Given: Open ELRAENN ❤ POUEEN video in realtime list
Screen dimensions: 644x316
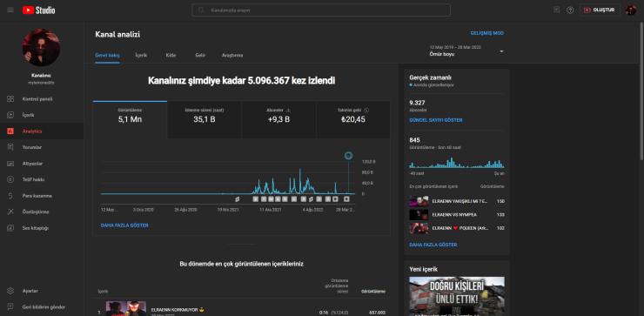Looking at the screenshot, I should [x=457, y=228].
